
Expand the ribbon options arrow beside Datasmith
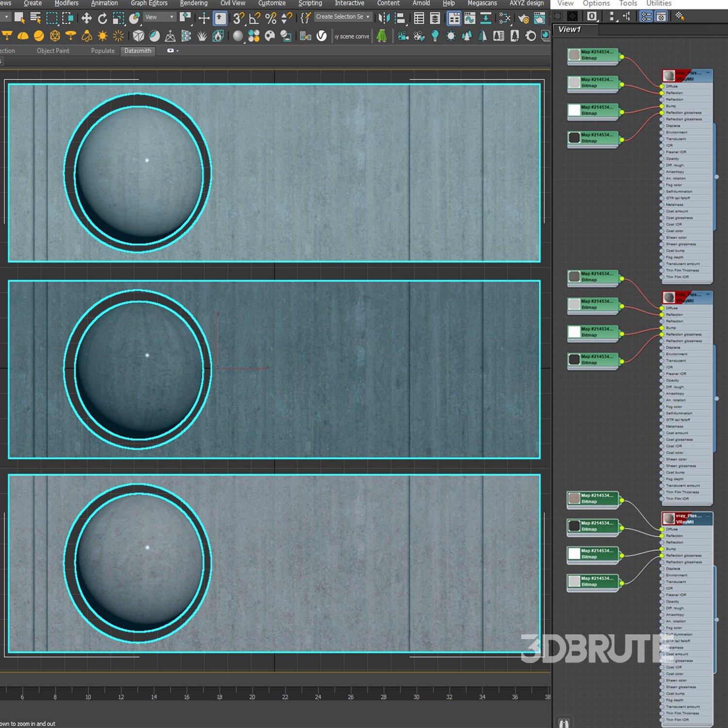point(178,51)
